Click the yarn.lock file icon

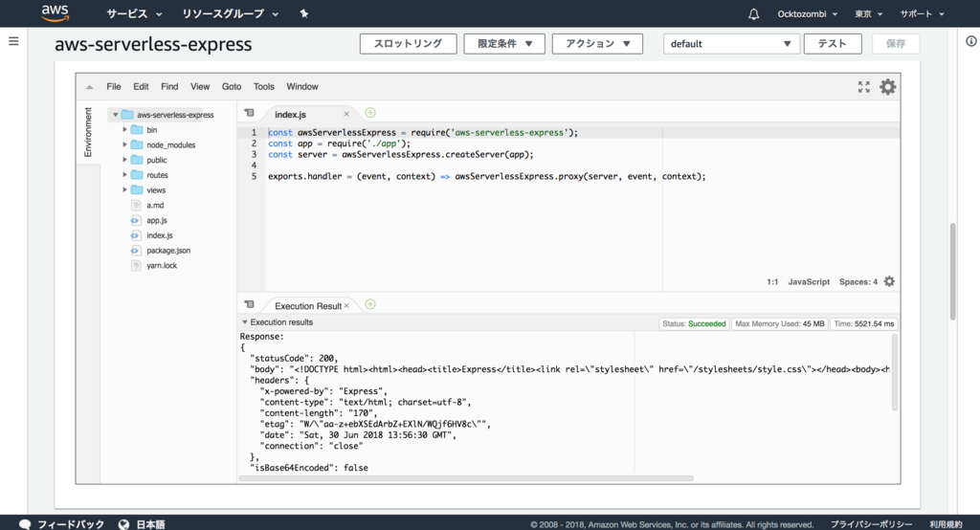coord(136,266)
